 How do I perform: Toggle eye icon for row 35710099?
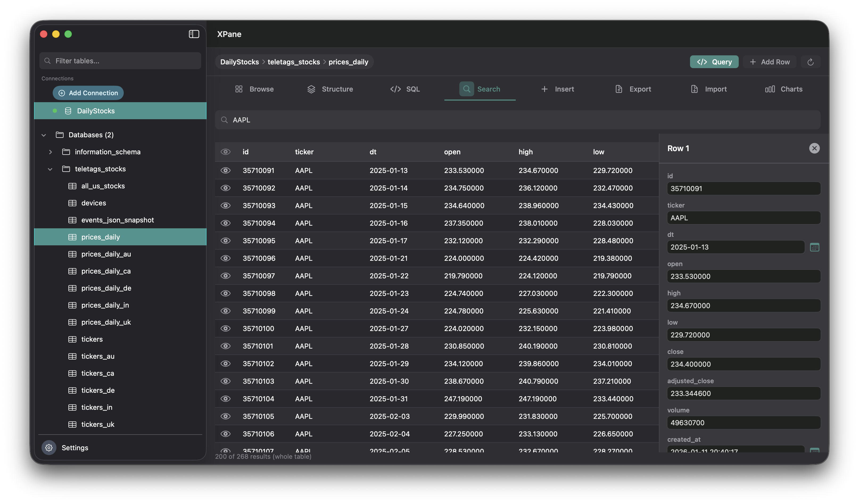point(225,311)
